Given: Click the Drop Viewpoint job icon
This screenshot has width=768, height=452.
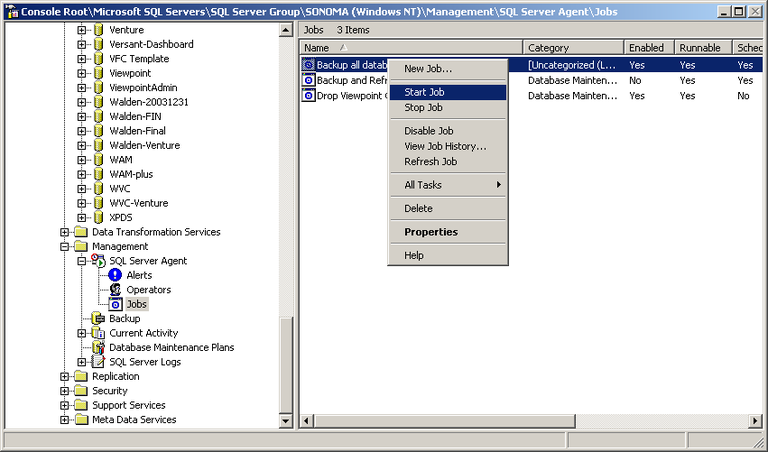Looking at the screenshot, I should coord(309,96).
